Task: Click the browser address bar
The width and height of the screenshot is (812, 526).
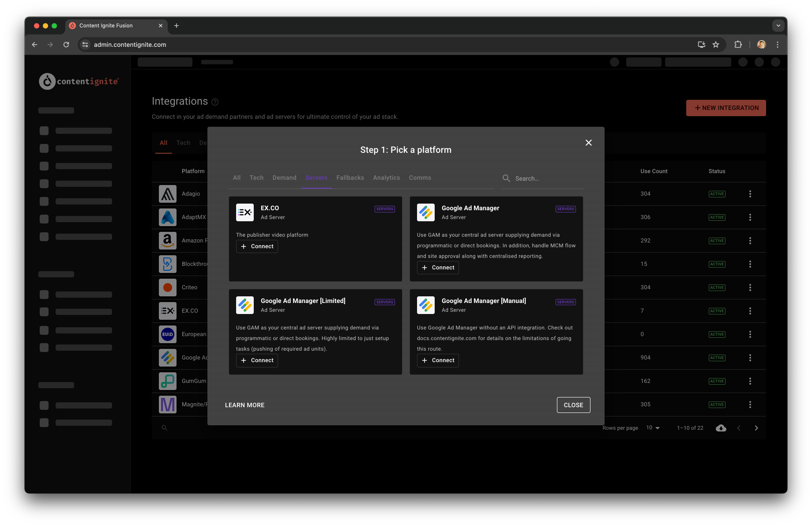Action: tap(388, 45)
